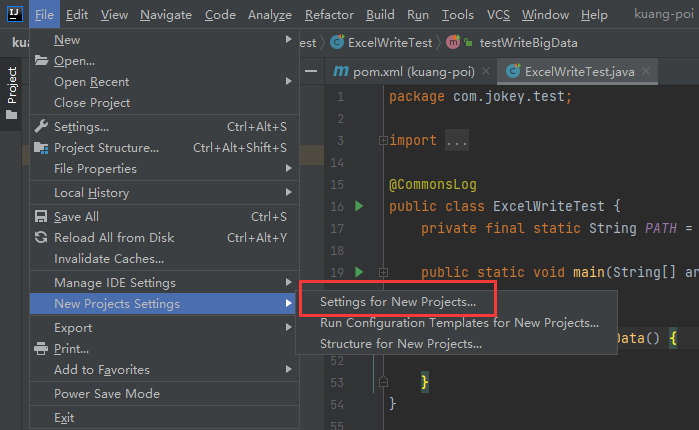Open the Build menu
The height and width of the screenshot is (430, 699).
[380, 15]
